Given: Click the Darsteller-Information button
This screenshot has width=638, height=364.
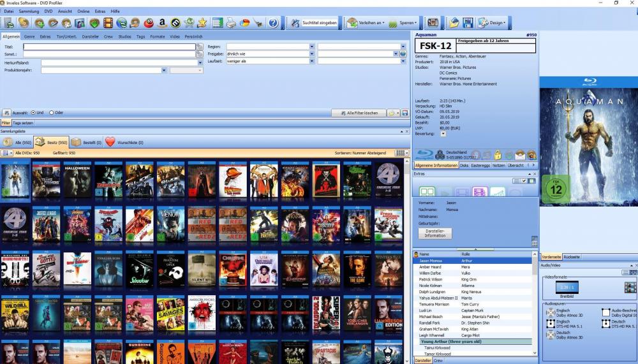Looking at the screenshot, I should (434, 233).
